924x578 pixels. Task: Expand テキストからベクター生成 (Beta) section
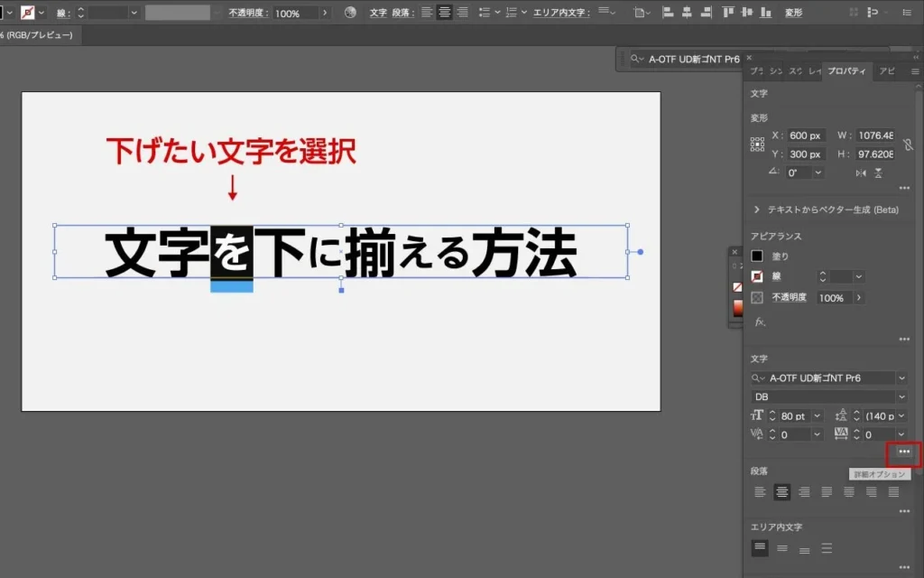coord(756,210)
